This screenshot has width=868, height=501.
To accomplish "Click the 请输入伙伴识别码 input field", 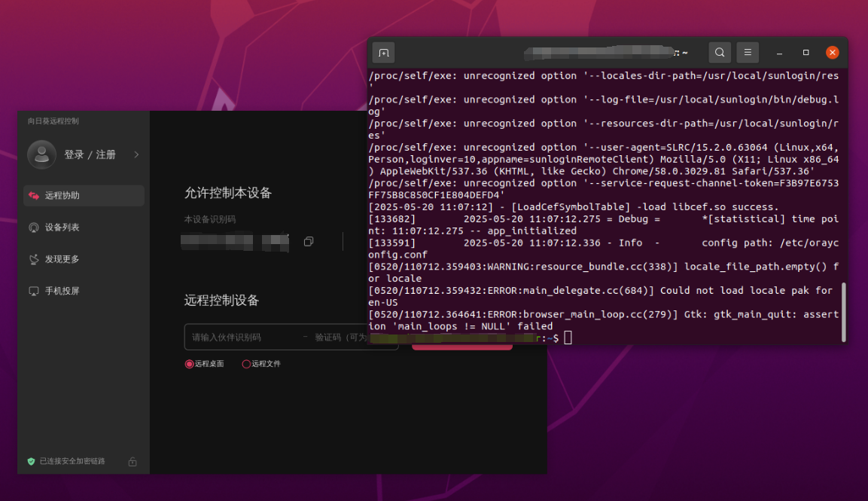I will point(241,338).
